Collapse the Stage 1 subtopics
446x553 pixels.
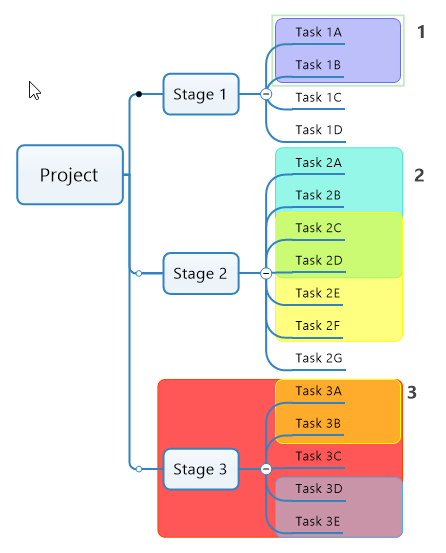pos(266,94)
